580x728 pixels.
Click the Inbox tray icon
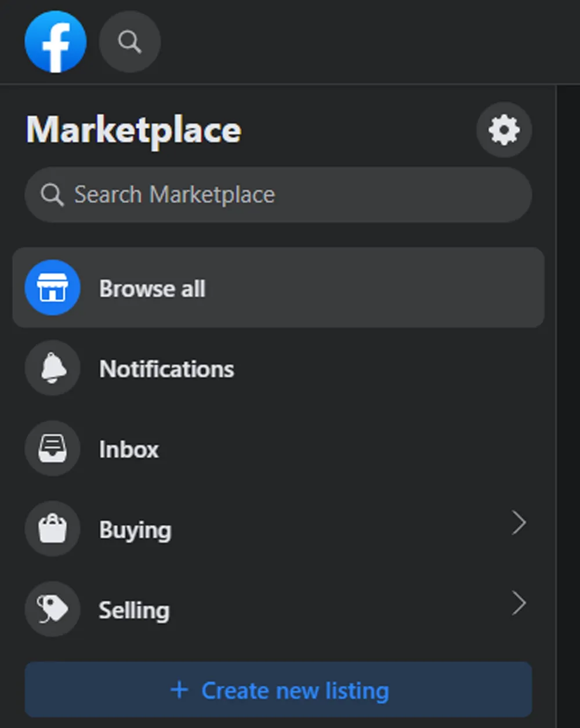53,449
